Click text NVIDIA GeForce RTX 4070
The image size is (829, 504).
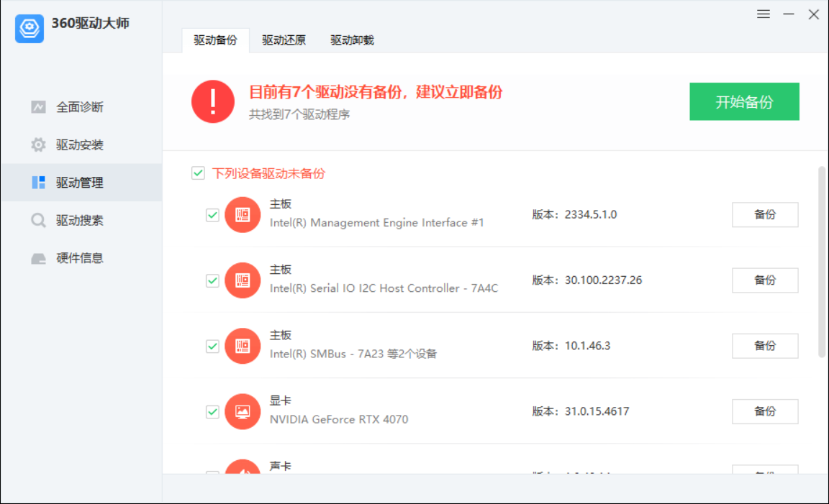pyautogui.click(x=339, y=419)
